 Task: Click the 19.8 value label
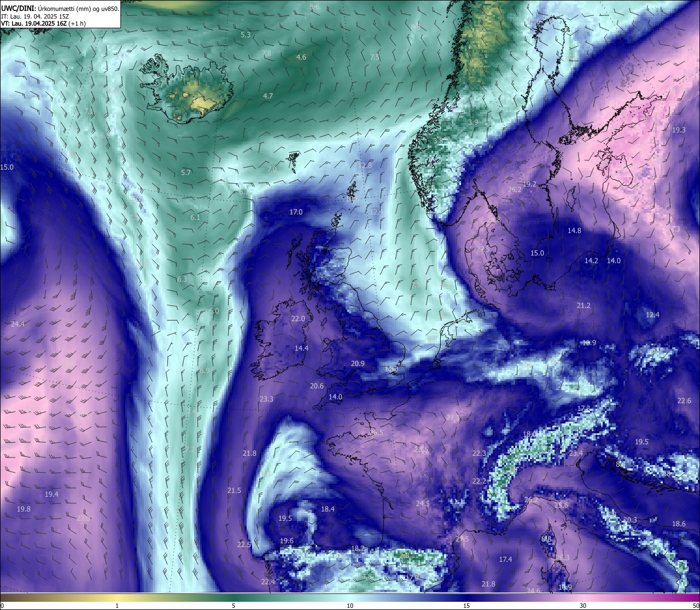24,509
